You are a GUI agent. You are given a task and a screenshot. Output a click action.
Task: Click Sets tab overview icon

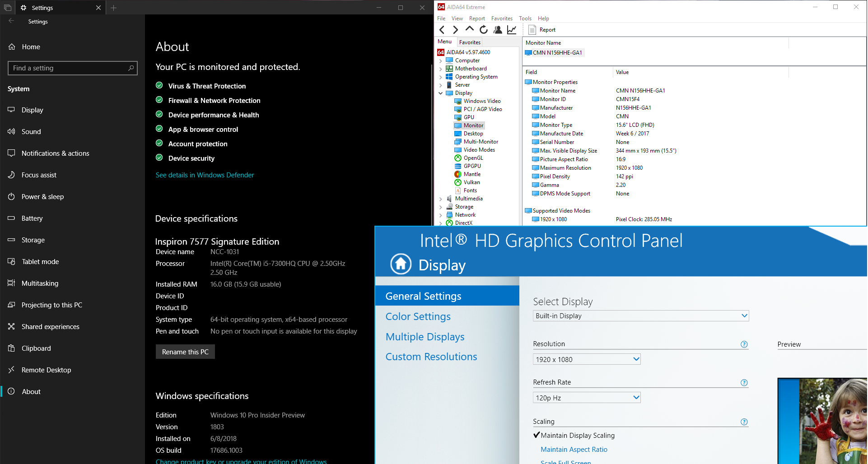tap(8, 8)
